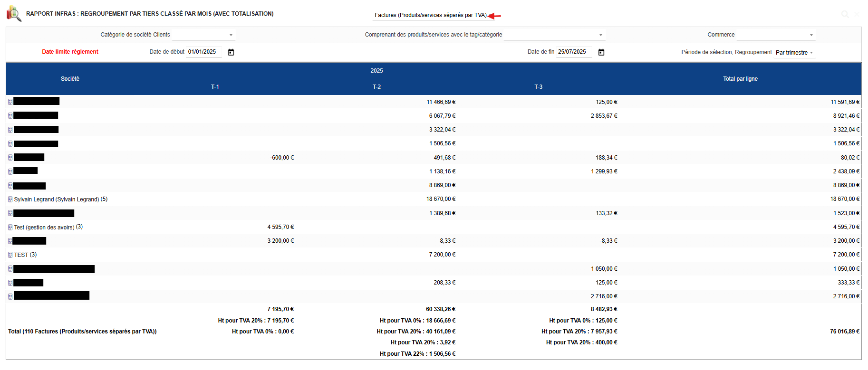Click the report magnifier icon beside the title
868x370 pixels.
14,13
